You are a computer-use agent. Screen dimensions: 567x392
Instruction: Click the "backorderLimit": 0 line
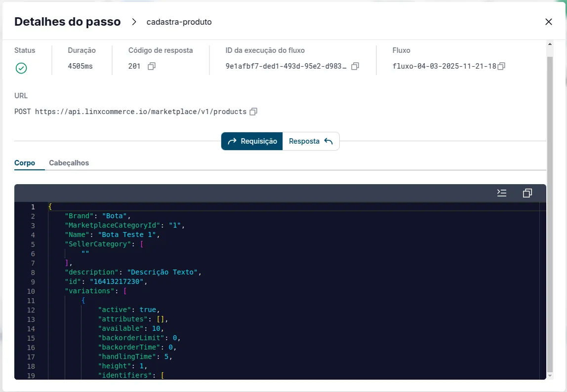point(139,338)
